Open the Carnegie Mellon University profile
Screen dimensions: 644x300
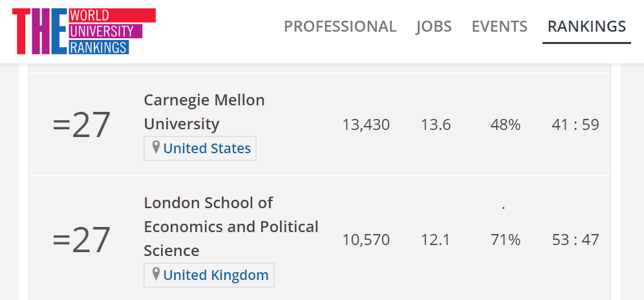pyautogui.click(x=204, y=112)
